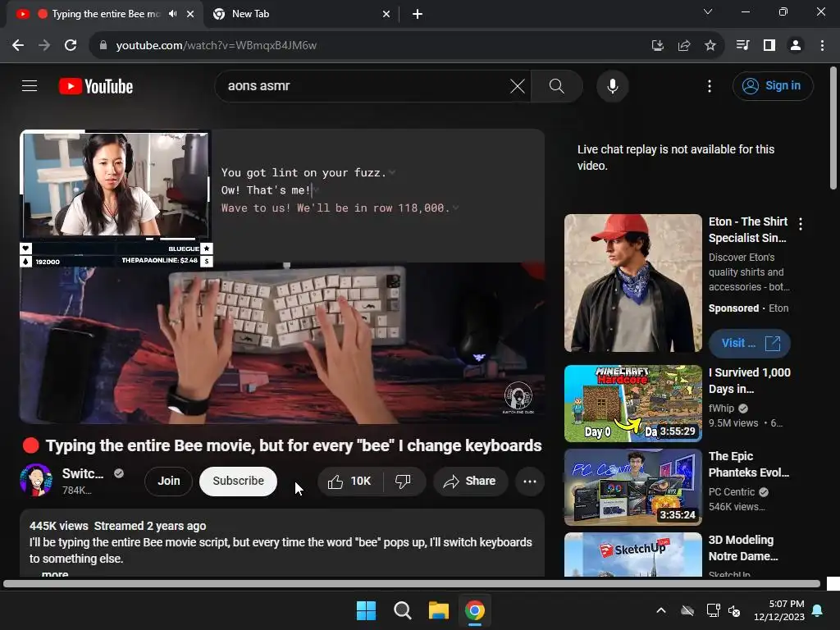This screenshot has height=630, width=840.
Task: Open File Explorer from taskbar
Action: (438, 610)
